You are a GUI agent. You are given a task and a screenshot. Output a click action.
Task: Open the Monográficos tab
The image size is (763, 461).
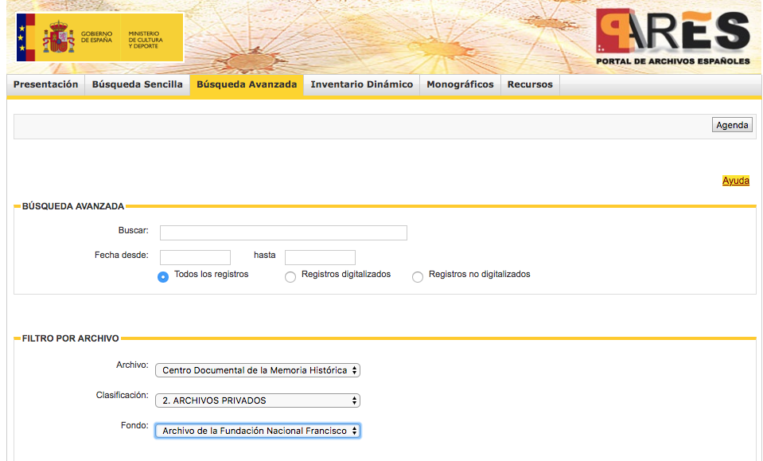pos(459,85)
